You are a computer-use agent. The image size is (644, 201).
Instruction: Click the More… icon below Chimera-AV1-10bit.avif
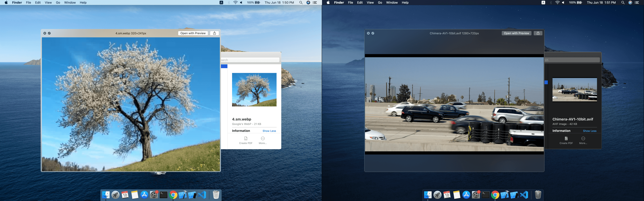point(583,138)
